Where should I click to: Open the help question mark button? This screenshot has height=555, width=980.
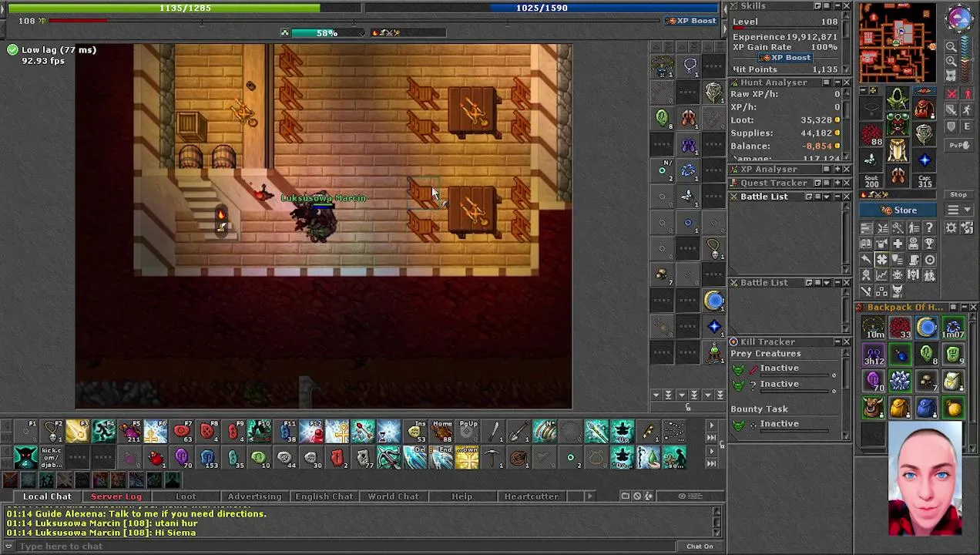click(929, 227)
